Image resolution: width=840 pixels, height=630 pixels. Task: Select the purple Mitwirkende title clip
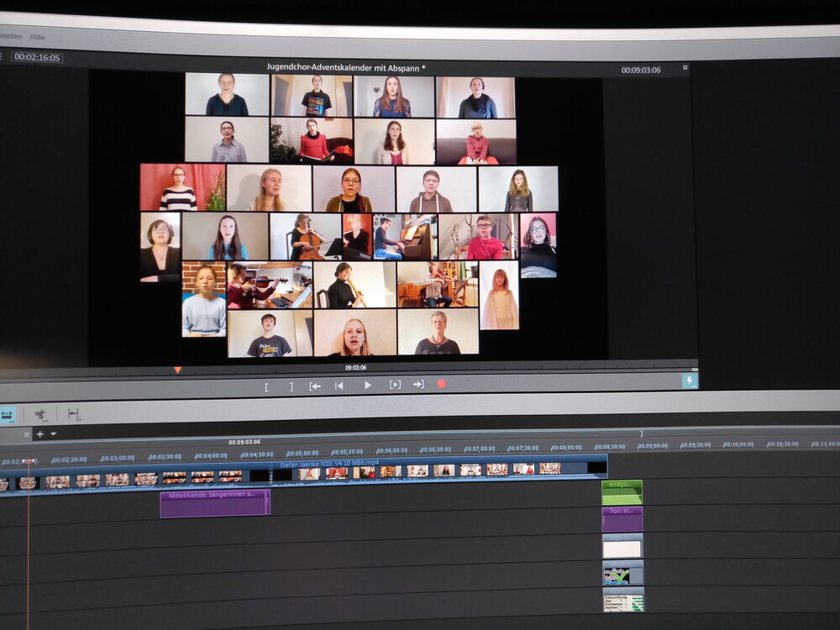point(215,503)
